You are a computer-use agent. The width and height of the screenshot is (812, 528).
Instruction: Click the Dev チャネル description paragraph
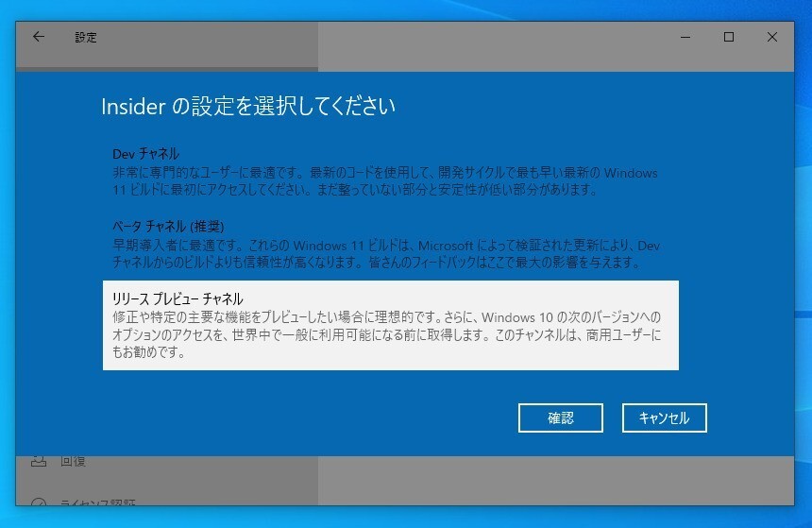(x=385, y=181)
